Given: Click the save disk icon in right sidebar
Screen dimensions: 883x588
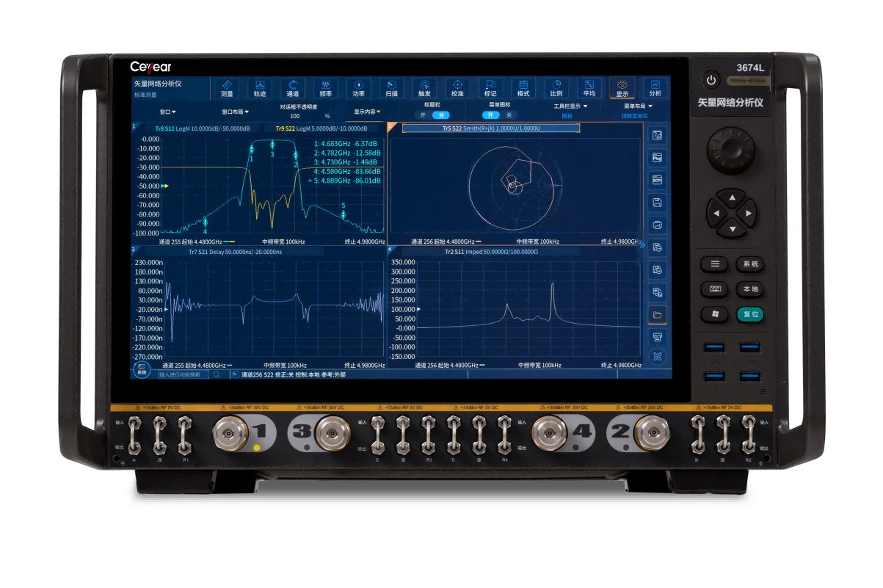Looking at the screenshot, I should tap(658, 202).
